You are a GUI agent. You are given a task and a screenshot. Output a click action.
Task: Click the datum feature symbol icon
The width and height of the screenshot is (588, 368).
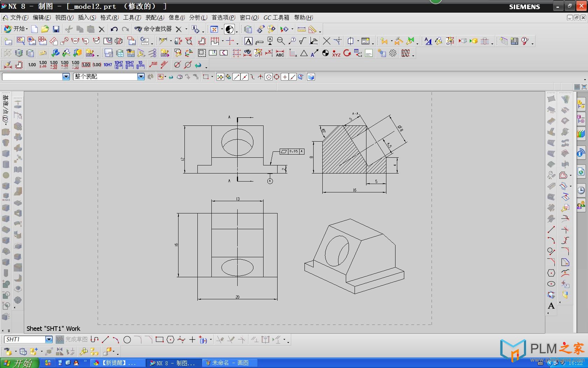click(270, 41)
